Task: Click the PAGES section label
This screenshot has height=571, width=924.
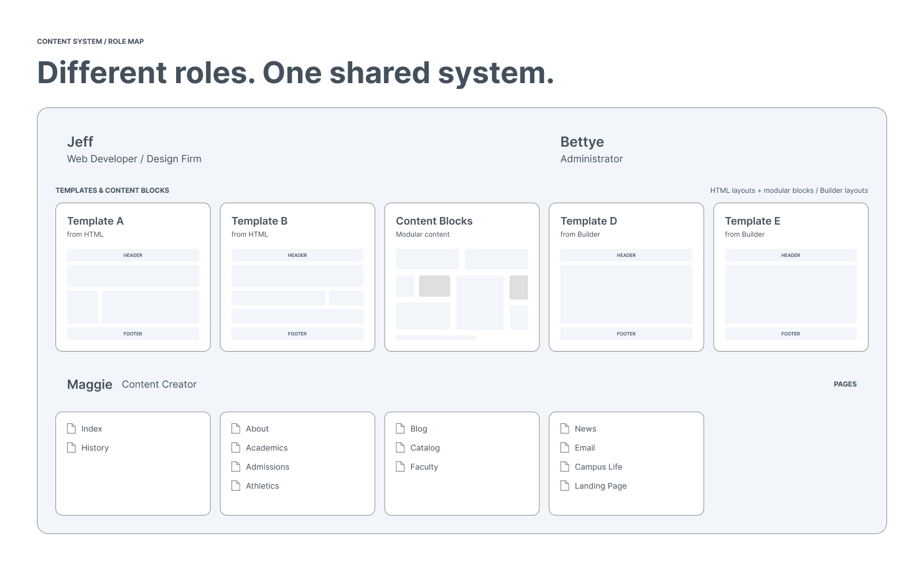Action: (x=845, y=384)
